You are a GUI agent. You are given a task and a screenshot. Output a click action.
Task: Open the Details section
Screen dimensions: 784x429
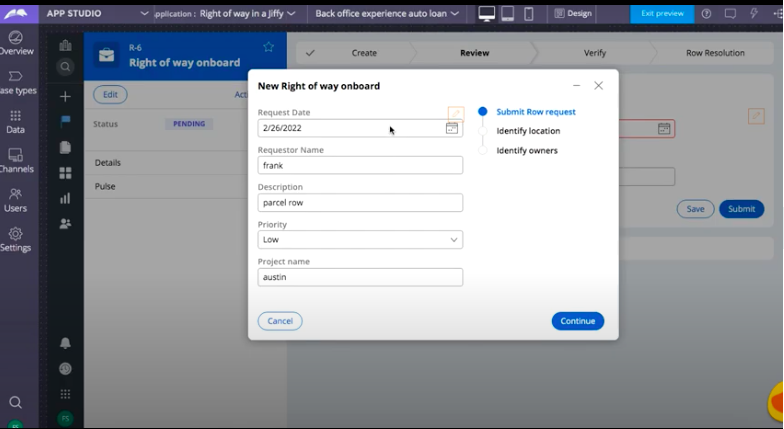[108, 162]
